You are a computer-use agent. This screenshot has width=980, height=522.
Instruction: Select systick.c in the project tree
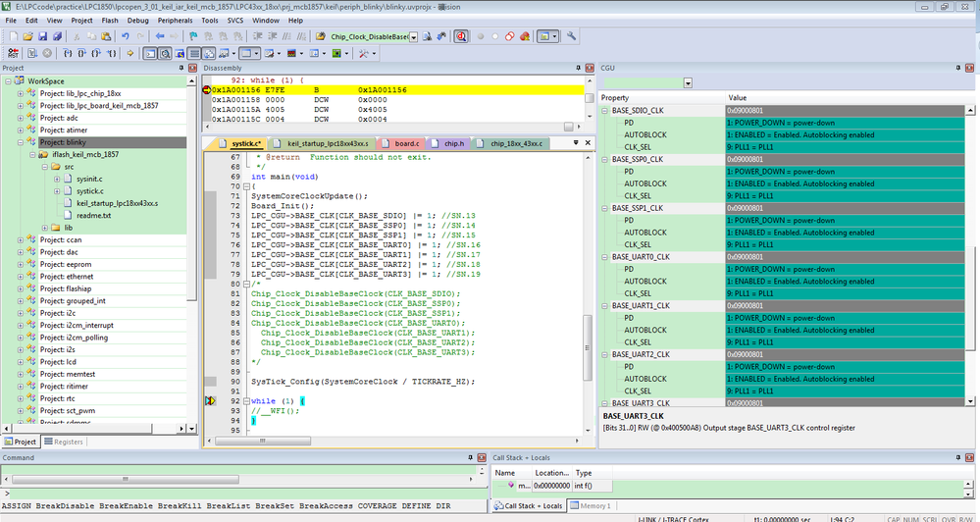click(x=92, y=190)
